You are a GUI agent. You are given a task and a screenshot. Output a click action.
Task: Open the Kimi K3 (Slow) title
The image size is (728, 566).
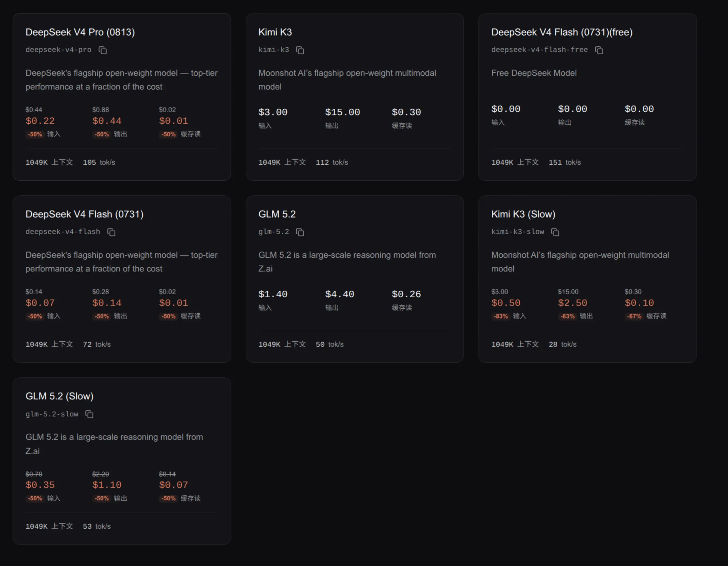(x=523, y=214)
